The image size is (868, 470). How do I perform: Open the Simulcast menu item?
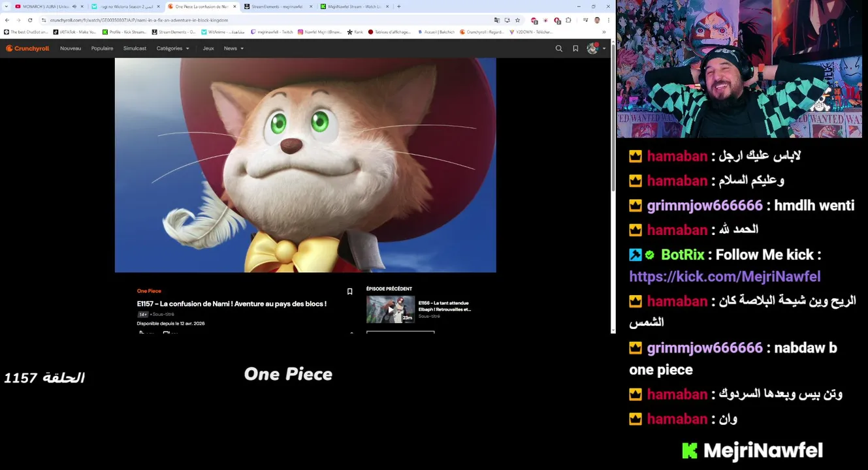click(x=135, y=48)
